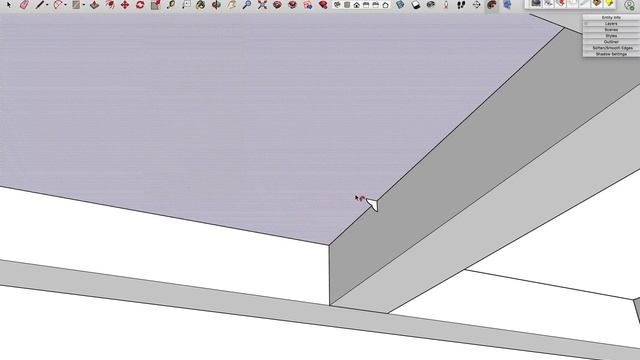Choose the red Move tool
Image resolution: width=640 pixels, height=360 pixels.
coord(124,5)
